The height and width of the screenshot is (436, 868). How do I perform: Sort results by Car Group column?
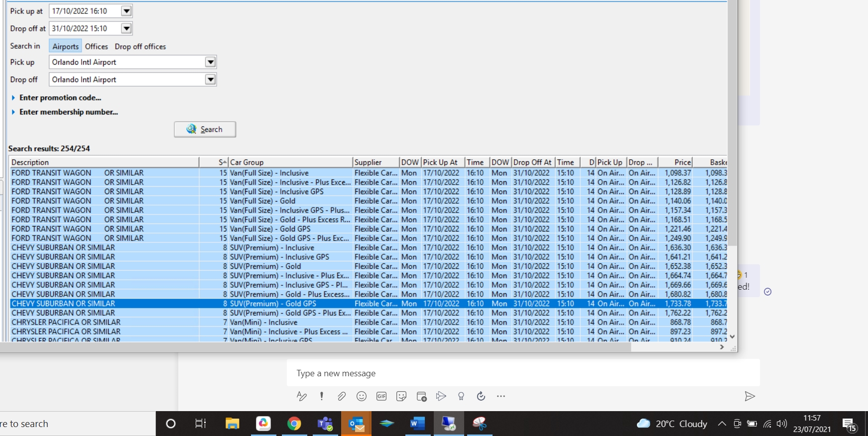pos(290,162)
